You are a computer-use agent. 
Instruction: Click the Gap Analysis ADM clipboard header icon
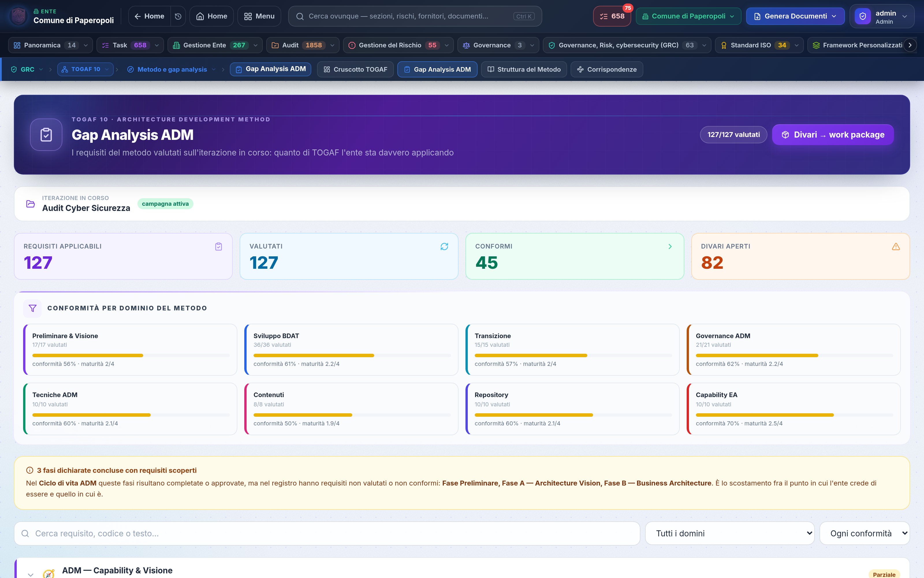[46, 135]
